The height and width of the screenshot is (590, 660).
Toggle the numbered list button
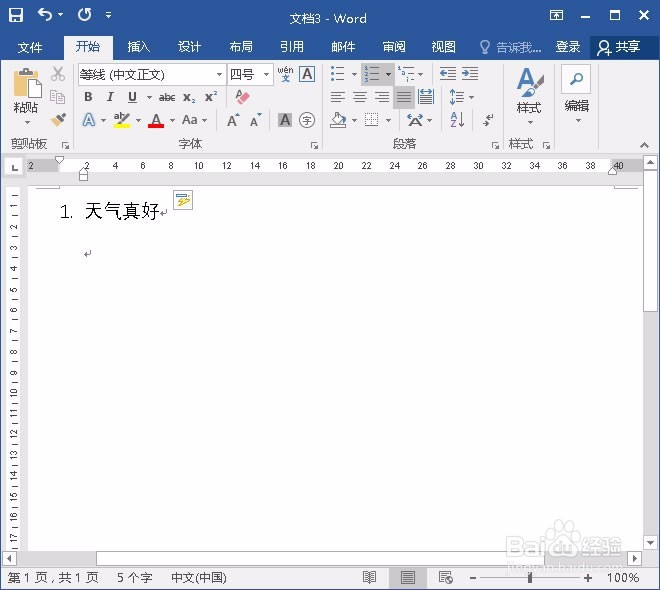(x=372, y=74)
